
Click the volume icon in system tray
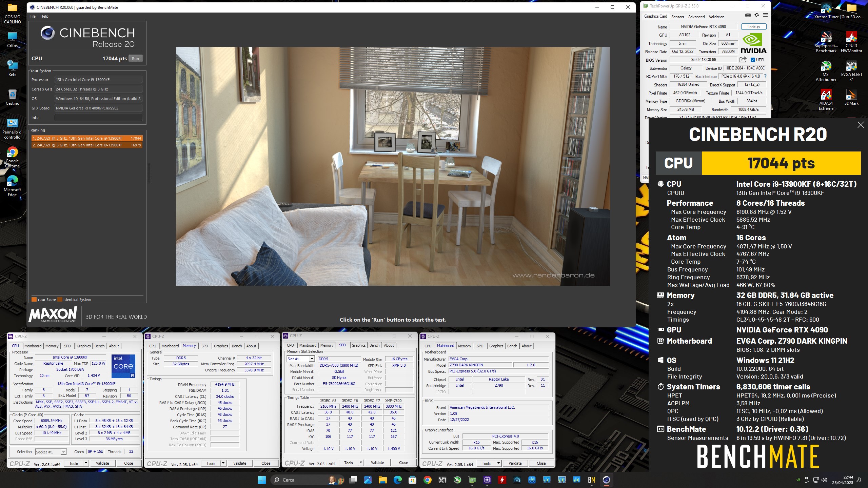[824, 480]
